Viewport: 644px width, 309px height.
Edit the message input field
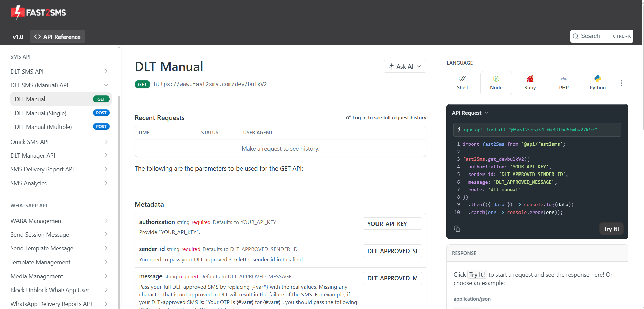[x=392, y=278]
